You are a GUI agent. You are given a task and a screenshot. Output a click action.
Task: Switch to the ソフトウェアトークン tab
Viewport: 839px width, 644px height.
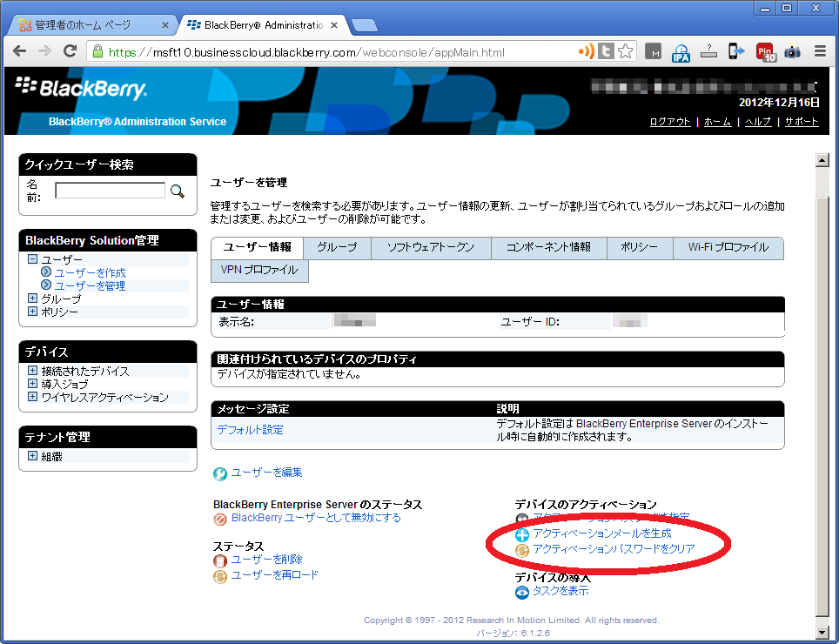coord(431,248)
